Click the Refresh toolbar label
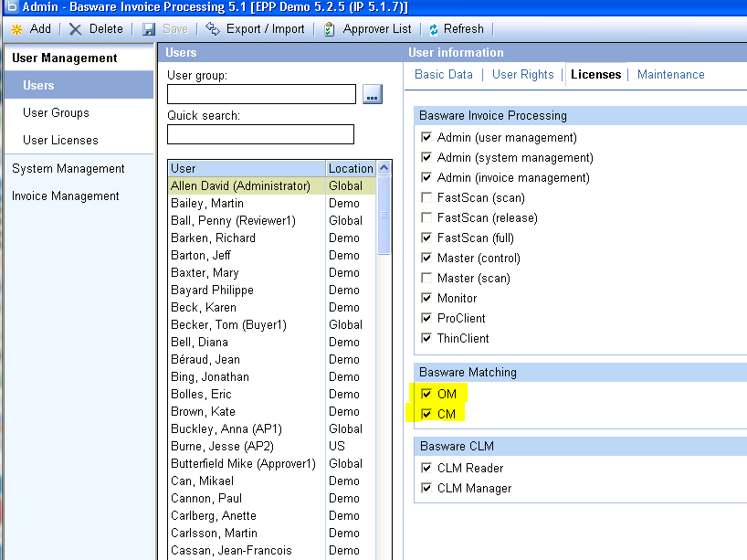Image resolution: width=747 pixels, height=560 pixels. pyautogui.click(x=464, y=29)
